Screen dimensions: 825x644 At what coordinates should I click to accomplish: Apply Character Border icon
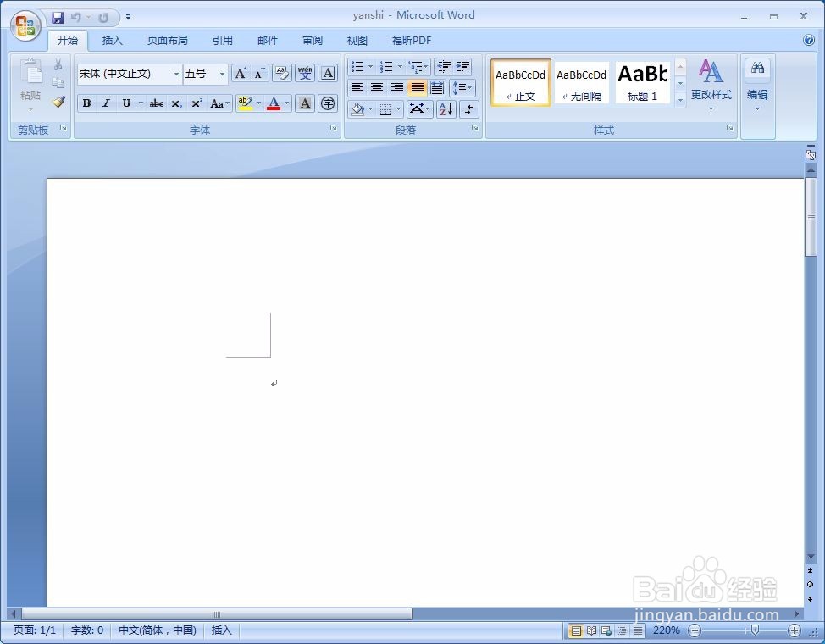pos(328,73)
